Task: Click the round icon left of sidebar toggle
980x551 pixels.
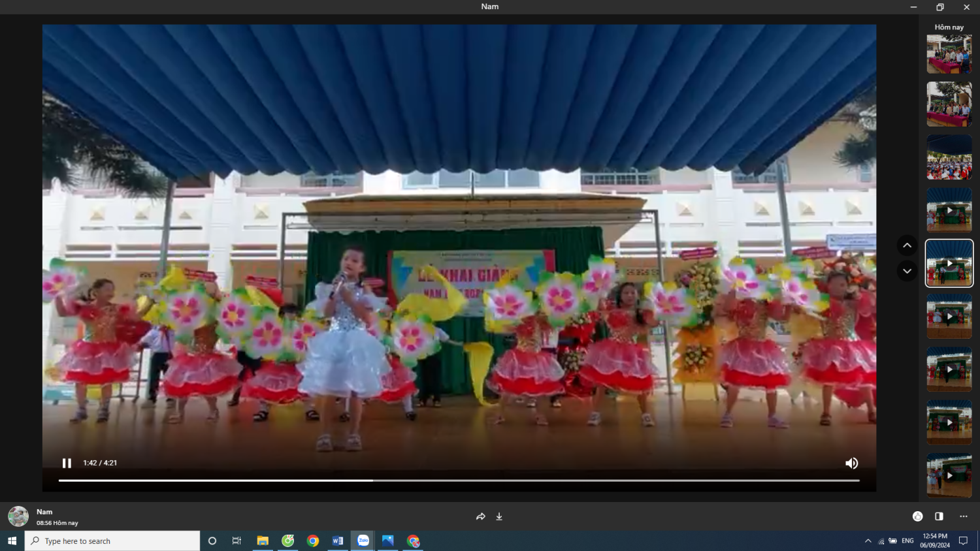Action: tap(917, 516)
